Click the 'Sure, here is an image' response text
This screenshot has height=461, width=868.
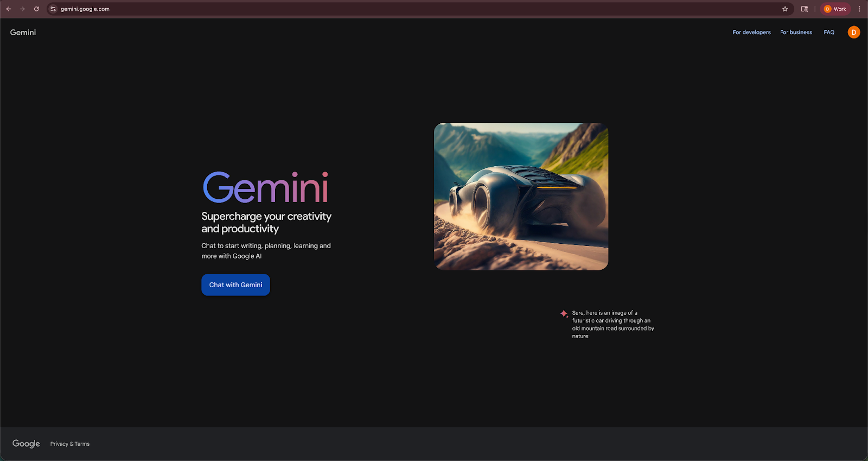(x=613, y=324)
